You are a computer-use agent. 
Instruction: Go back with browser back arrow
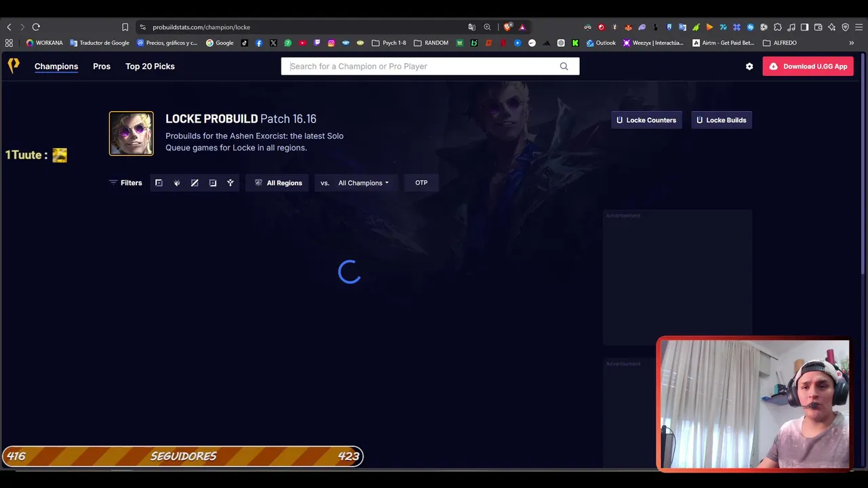pos(9,27)
